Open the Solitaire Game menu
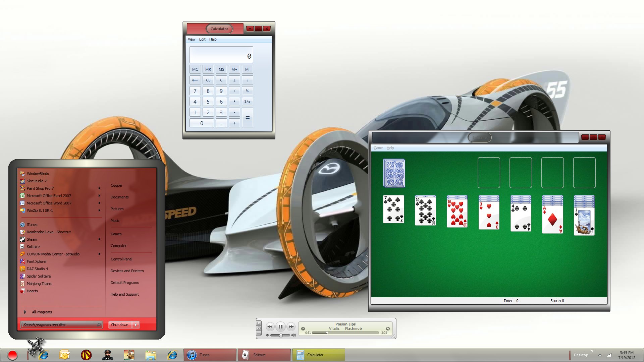This screenshot has height=362, width=644. tap(378, 148)
